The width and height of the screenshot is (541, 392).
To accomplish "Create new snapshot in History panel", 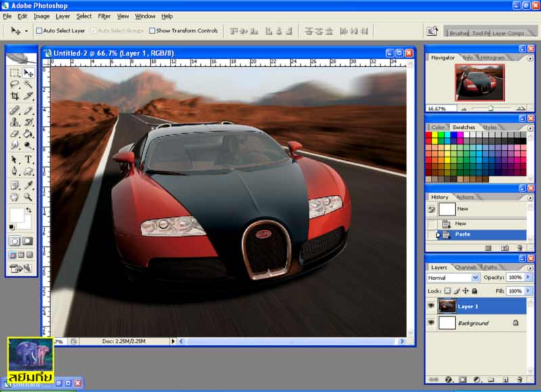I will click(x=504, y=248).
